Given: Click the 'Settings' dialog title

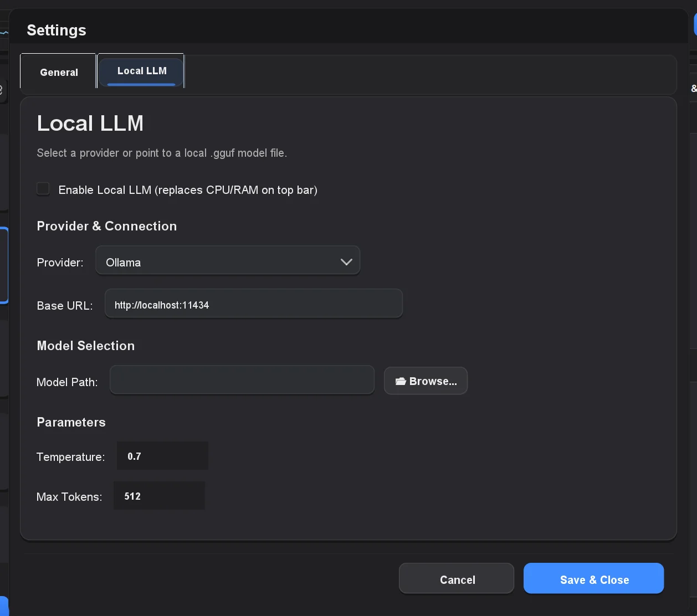Looking at the screenshot, I should pyautogui.click(x=57, y=30).
